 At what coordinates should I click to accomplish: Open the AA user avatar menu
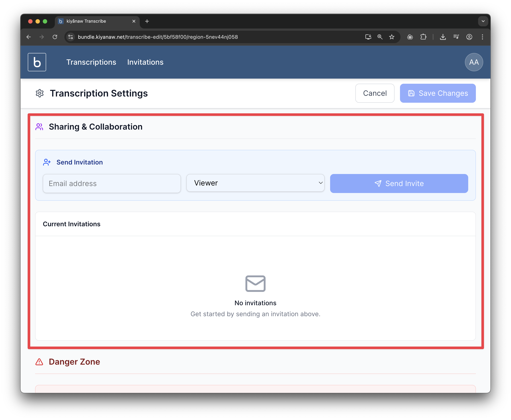[474, 62]
